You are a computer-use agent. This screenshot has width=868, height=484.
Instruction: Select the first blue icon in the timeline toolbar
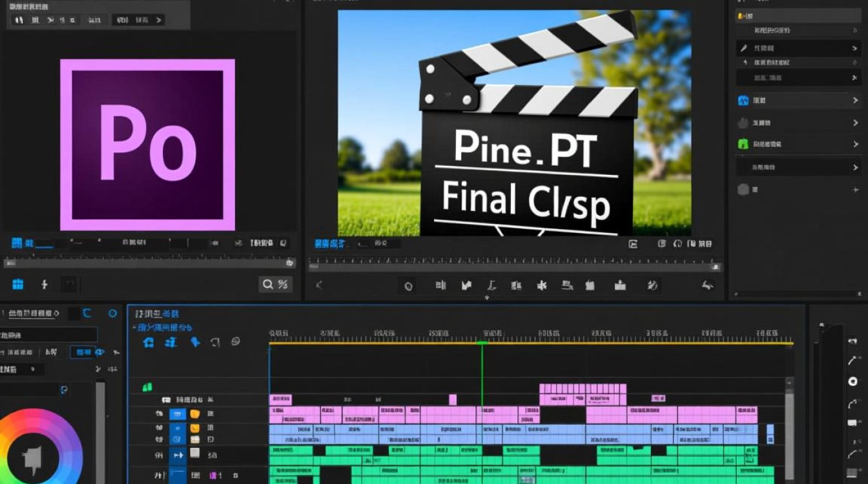pyautogui.click(x=149, y=342)
